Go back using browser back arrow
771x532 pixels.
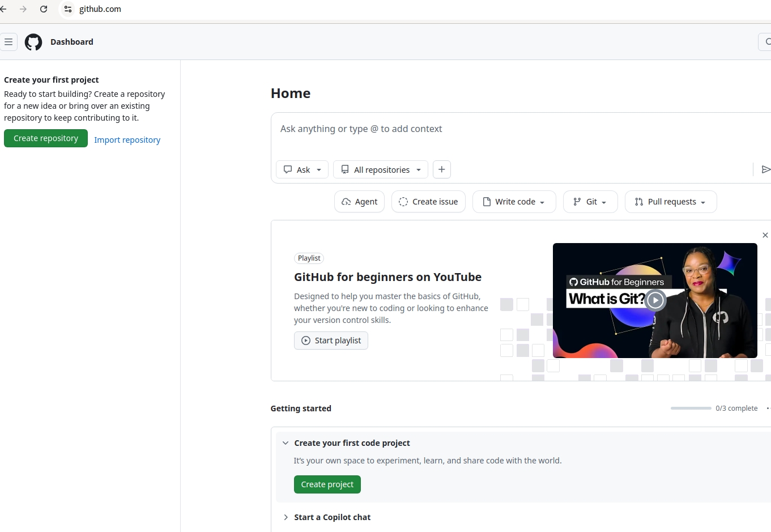[x=3, y=9]
